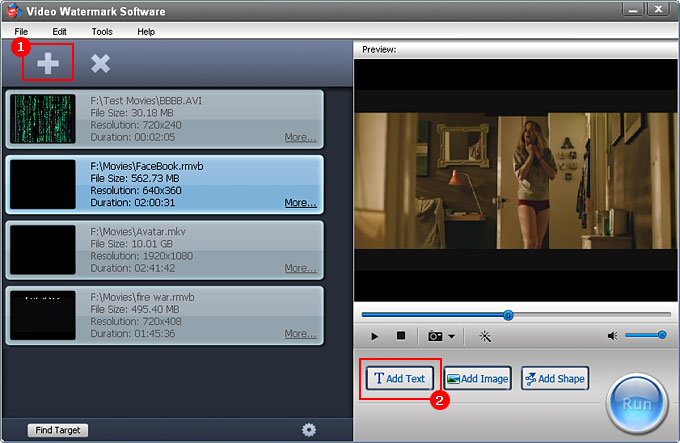Click the F:\Movies\FaceBook.rmvb file path
Screen dimensions: 680x443
[x=147, y=166]
